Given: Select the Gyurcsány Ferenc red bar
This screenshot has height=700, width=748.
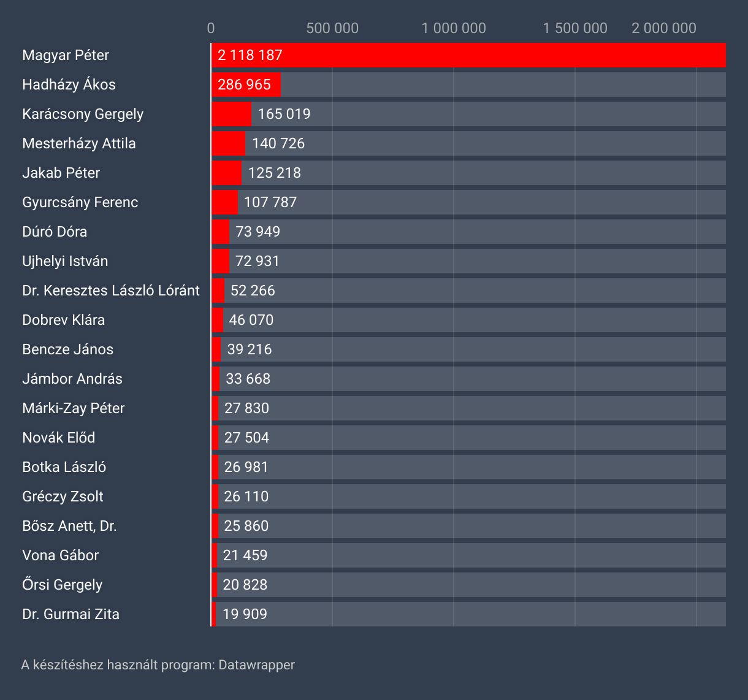Looking at the screenshot, I should coord(224,202).
